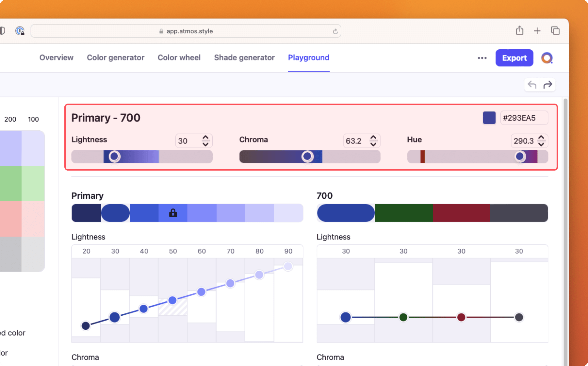This screenshot has width=588, height=366.
Task: Click the Hue slider handle
Action: [x=520, y=157]
